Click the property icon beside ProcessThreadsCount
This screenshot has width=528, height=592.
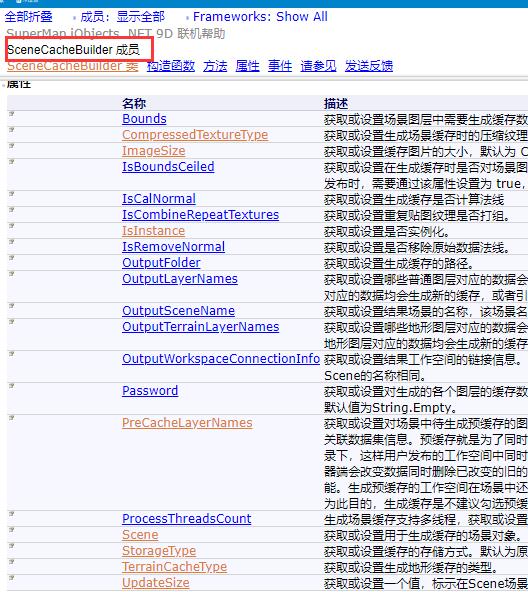(11, 514)
